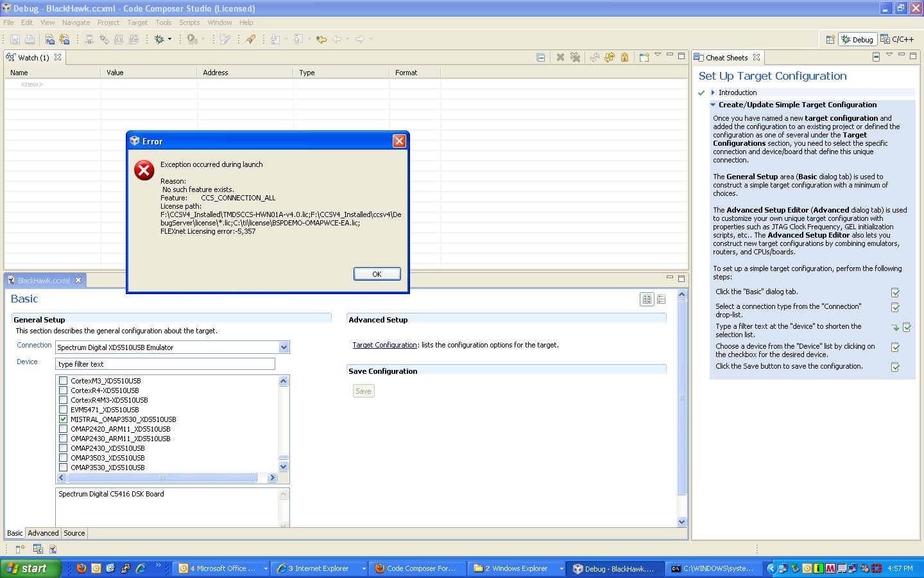Click the checkmark for 'Choose a device'
The width and height of the screenshot is (924, 578).
pos(895,347)
